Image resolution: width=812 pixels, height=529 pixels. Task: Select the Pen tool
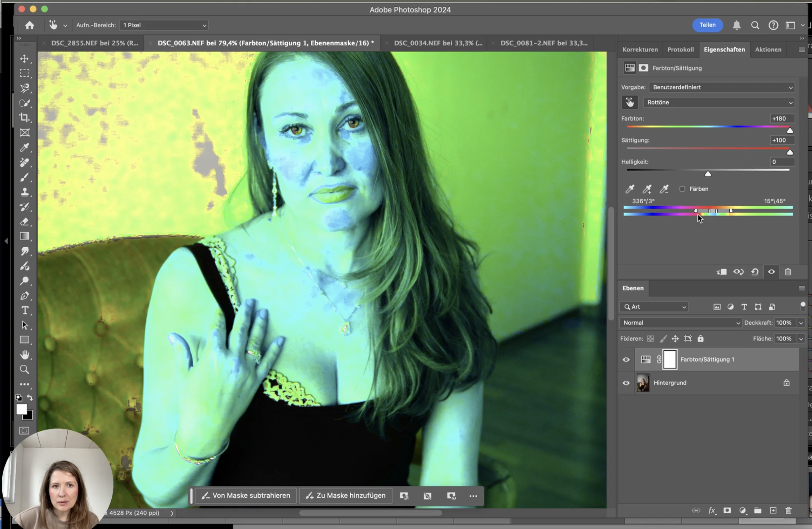pos(25,296)
